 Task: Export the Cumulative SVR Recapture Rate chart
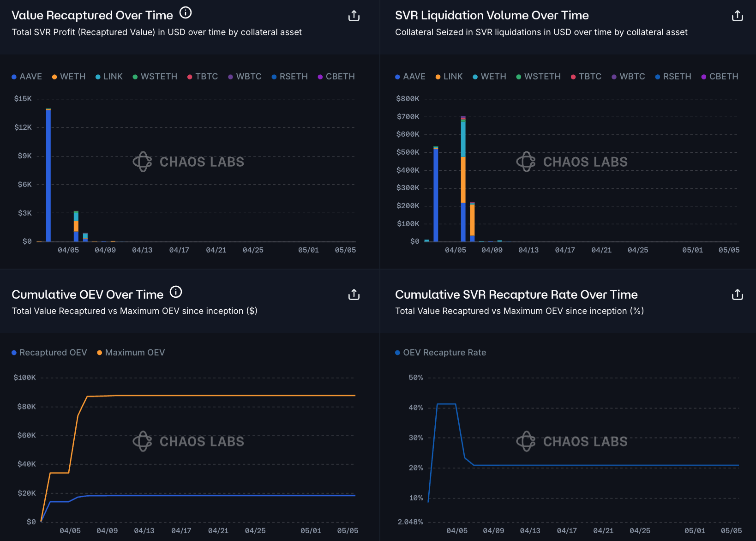click(737, 294)
